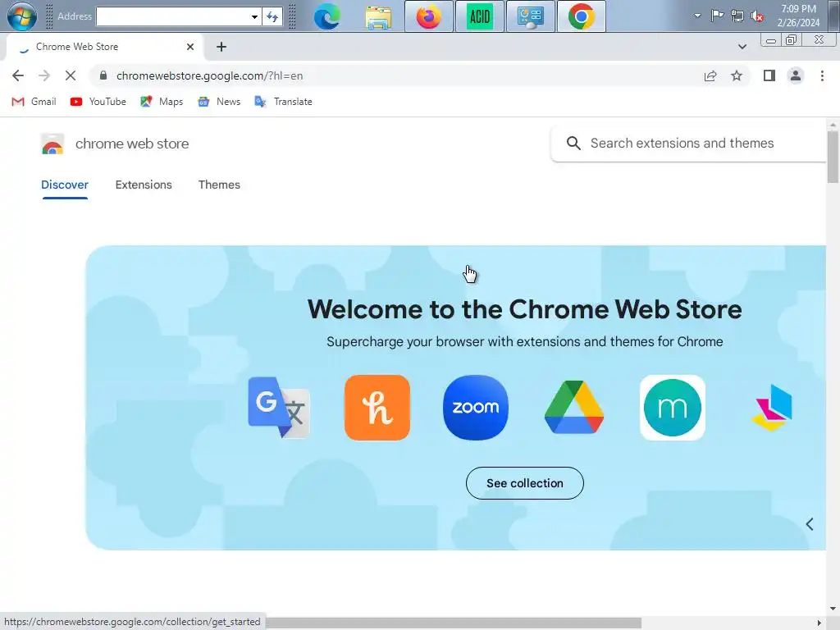
Task: Click the Action Center flag tray icon
Action: [x=717, y=16]
